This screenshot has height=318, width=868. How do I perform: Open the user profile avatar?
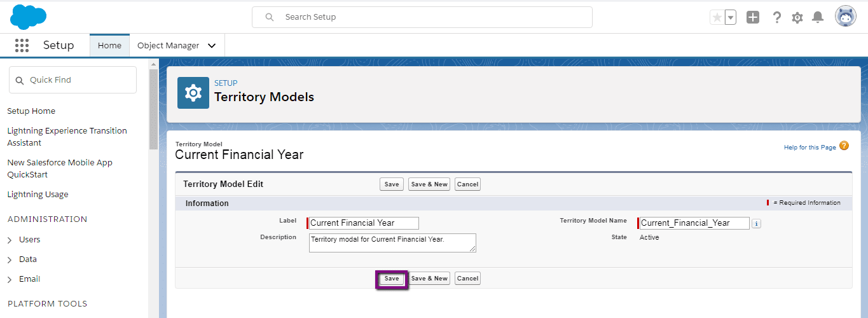tap(846, 17)
